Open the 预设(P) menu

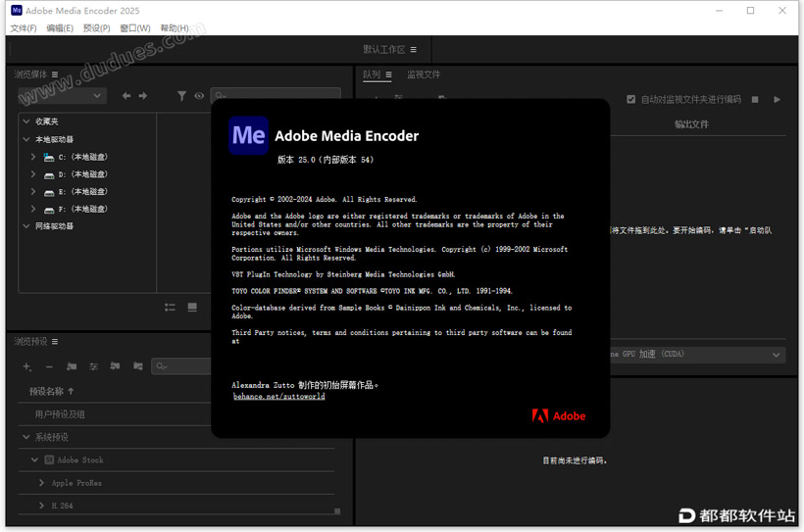click(x=97, y=28)
